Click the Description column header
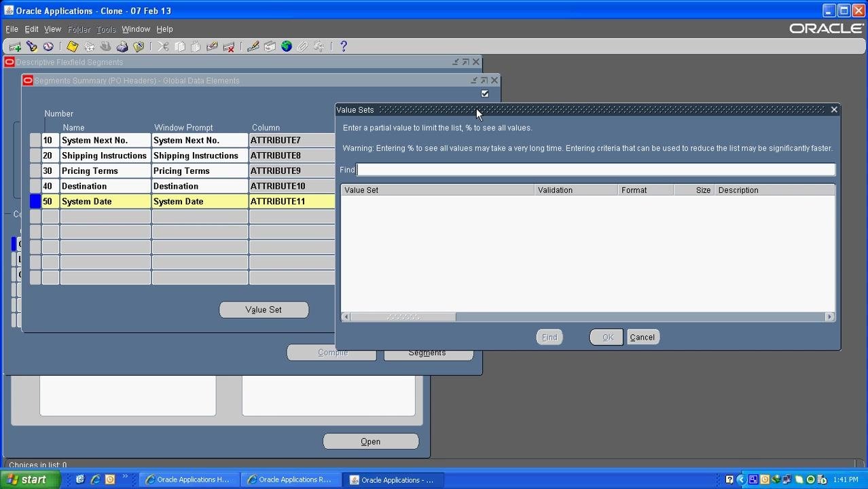Image resolution: width=868 pixels, height=489 pixels. coord(774,190)
